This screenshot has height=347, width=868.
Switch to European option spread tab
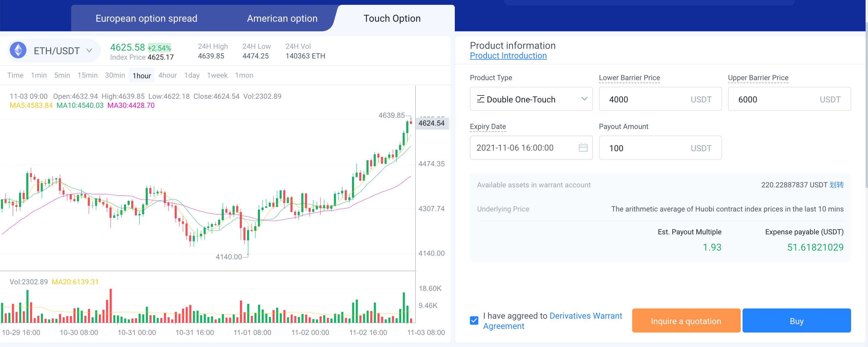tap(146, 18)
